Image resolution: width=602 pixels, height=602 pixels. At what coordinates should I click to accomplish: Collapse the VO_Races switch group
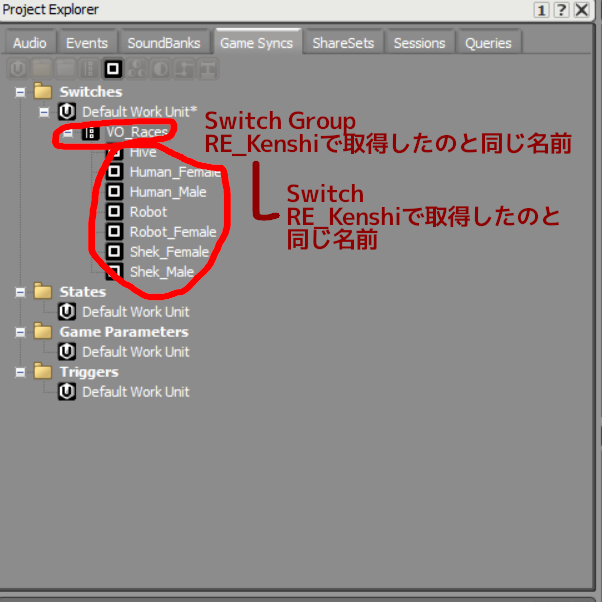pos(68,132)
